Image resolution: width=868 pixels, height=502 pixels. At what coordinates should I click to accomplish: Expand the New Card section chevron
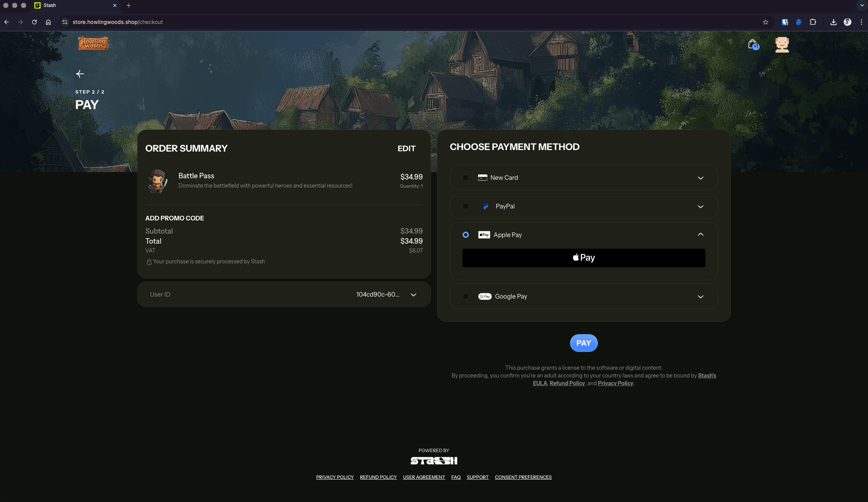700,178
